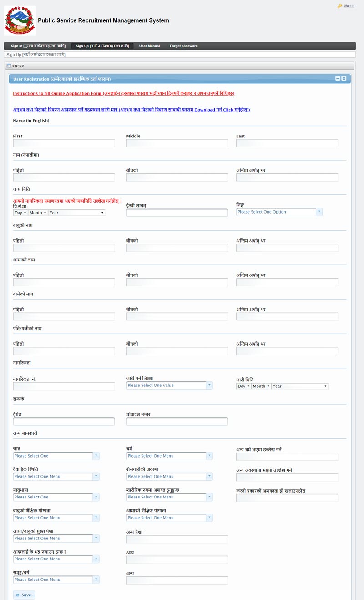The height and width of the screenshot is (600, 364).
Task: Open the शारीरिक रुपमा अशक्त हुनुहुन्छ dropdown
Action: point(170,497)
